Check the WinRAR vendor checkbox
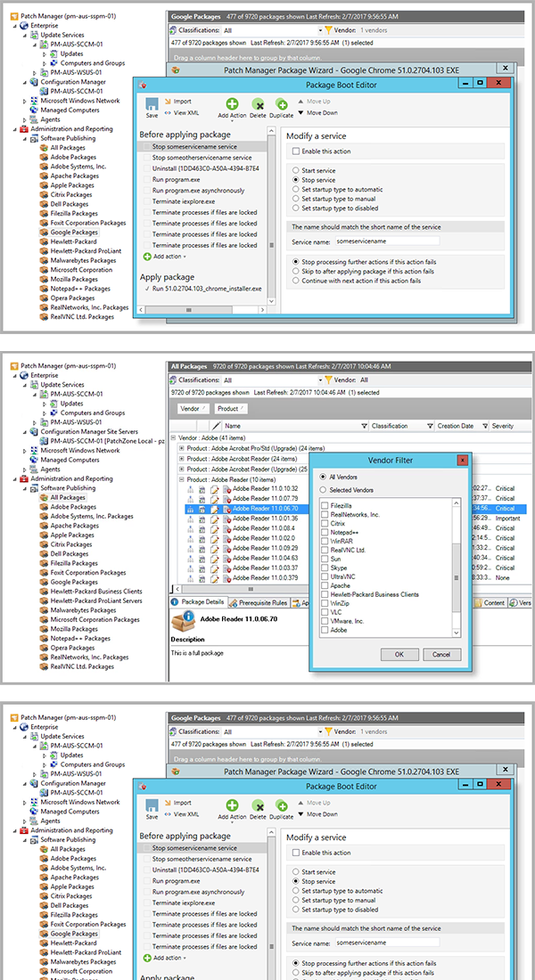Image resolution: width=535 pixels, height=980 pixels. (x=325, y=541)
